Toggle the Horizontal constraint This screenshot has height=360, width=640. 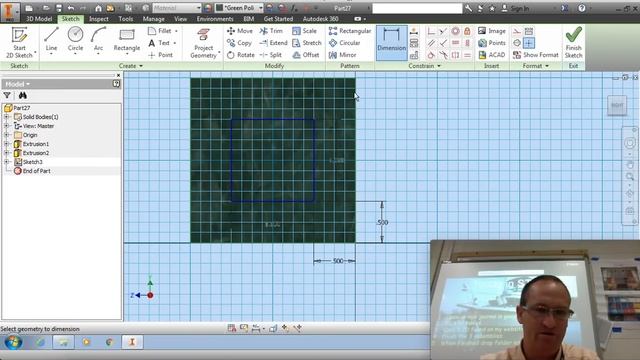pos(456,43)
